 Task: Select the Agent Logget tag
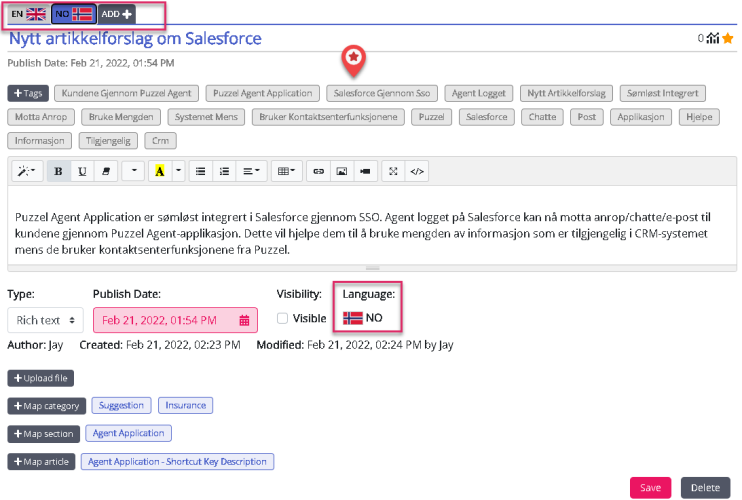point(479,93)
